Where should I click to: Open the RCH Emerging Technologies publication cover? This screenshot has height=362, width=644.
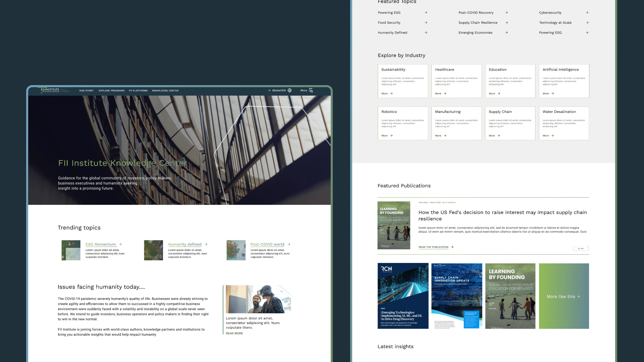403,296
